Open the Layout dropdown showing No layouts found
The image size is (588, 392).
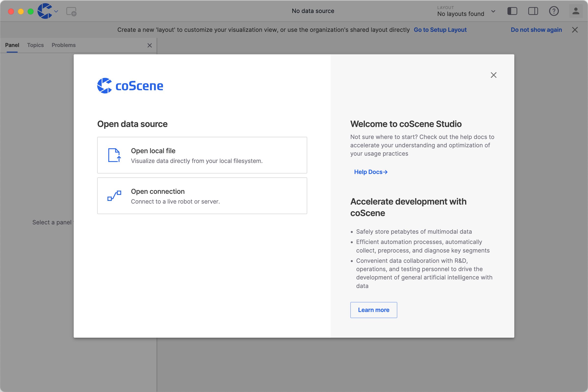coord(466,11)
